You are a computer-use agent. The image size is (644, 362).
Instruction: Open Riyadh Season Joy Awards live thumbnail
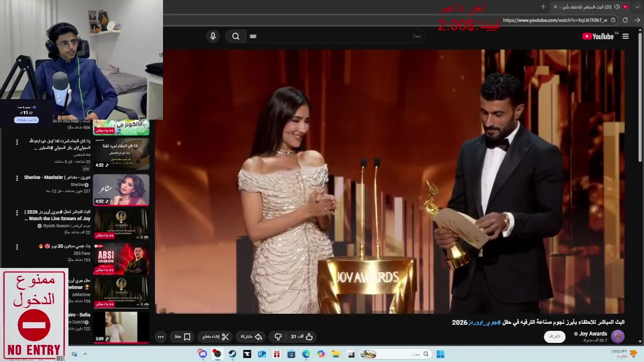tap(121, 224)
